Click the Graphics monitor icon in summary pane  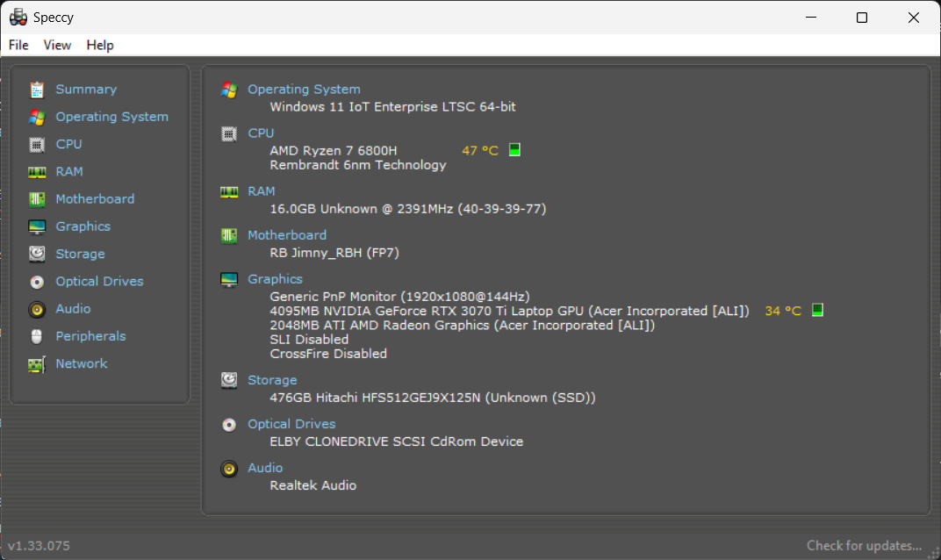click(229, 280)
